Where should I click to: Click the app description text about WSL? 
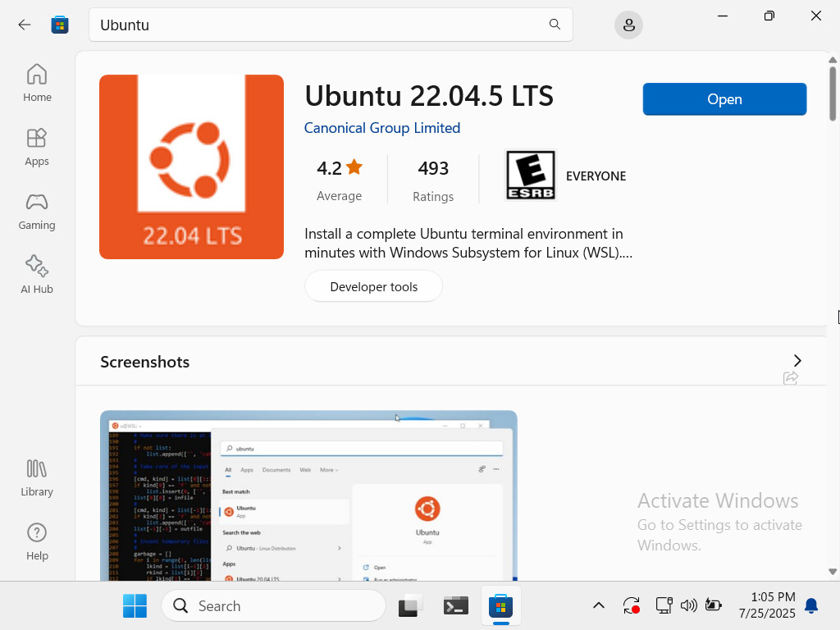[468, 243]
